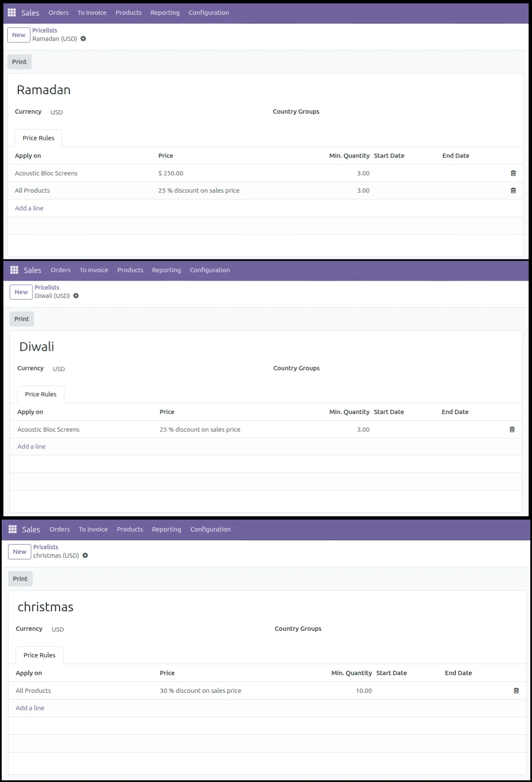
Task: Open Reporting menu in Ramadan window
Action: tap(165, 13)
